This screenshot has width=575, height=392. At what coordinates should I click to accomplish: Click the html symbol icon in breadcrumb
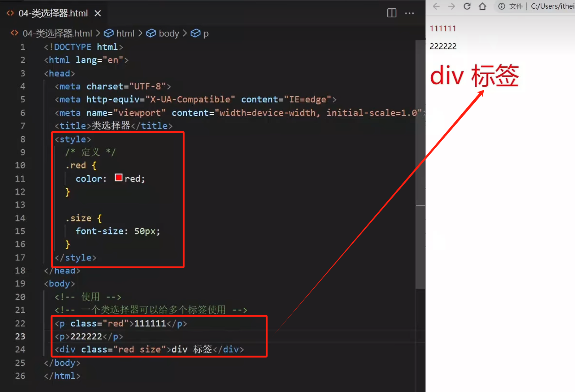[x=109, y=34]
